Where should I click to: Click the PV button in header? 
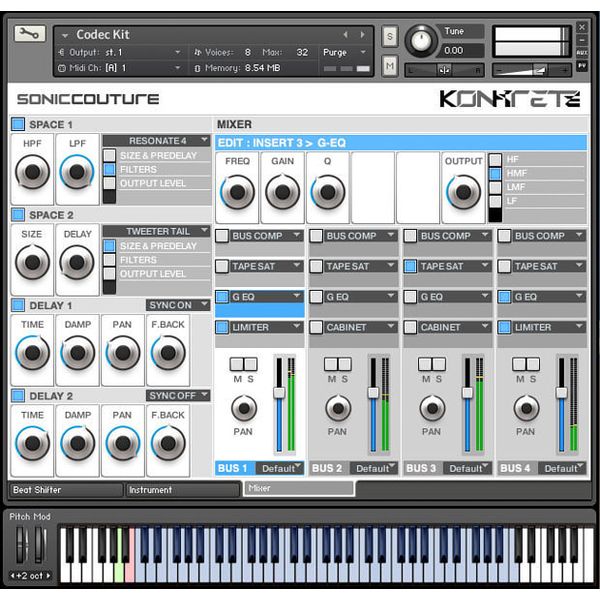point(582,66)
